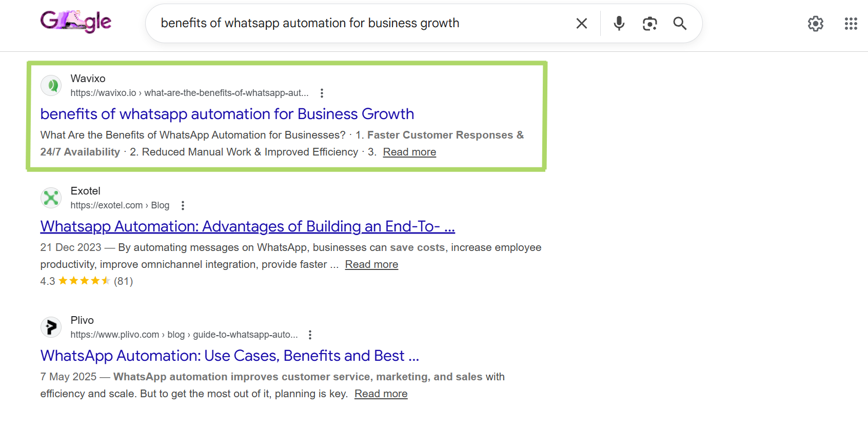Open search by image camera icon

click(x=649, y=24)
